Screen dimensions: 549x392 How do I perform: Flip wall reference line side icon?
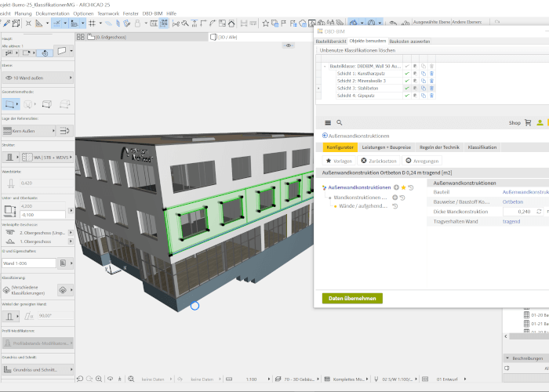pyautogui.click(x=65, y=131)
